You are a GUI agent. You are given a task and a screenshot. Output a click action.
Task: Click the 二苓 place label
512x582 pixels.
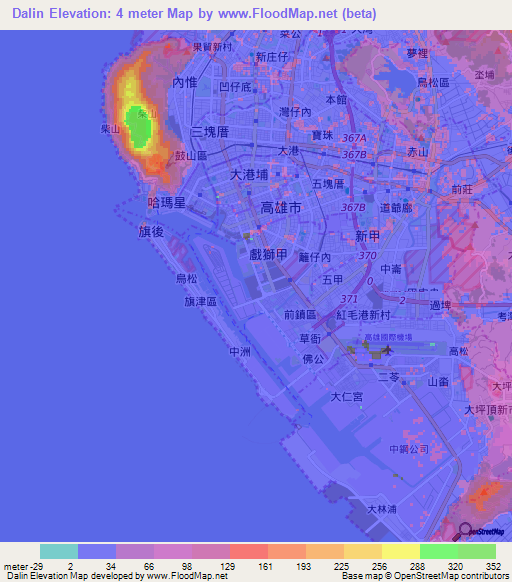point(389,377)
